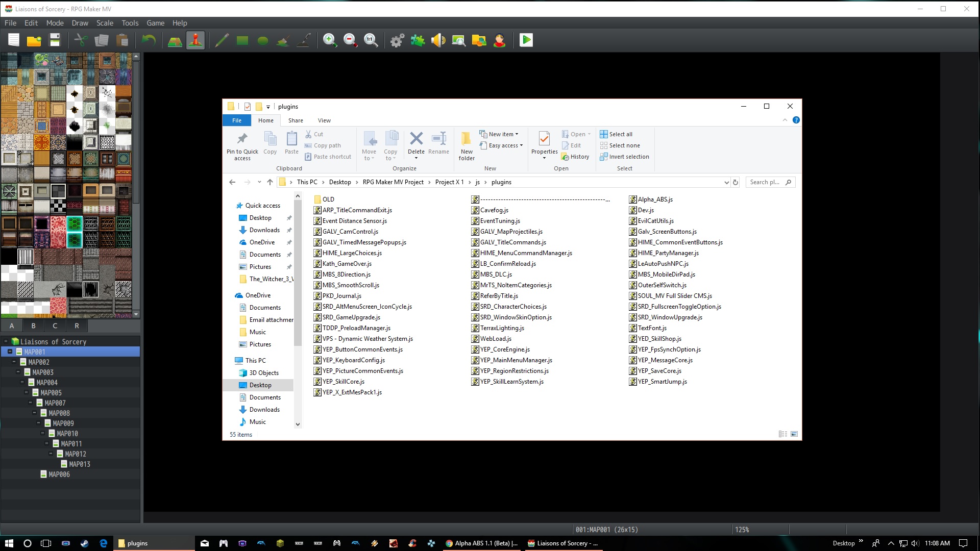Viewport: 980px width, 551px height.
Task: Open the Draw menu in RPG Maker
Action: click(x=80, y=23)
